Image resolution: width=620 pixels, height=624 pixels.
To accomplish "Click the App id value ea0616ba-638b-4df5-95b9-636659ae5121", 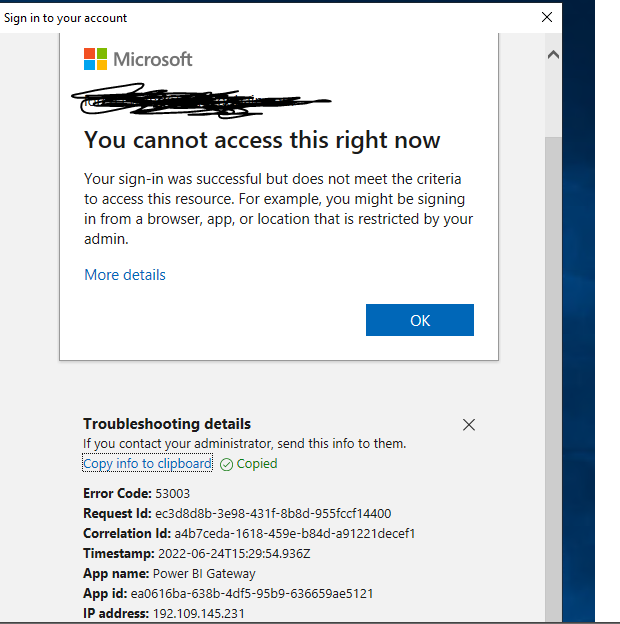I will coord(252,593).
